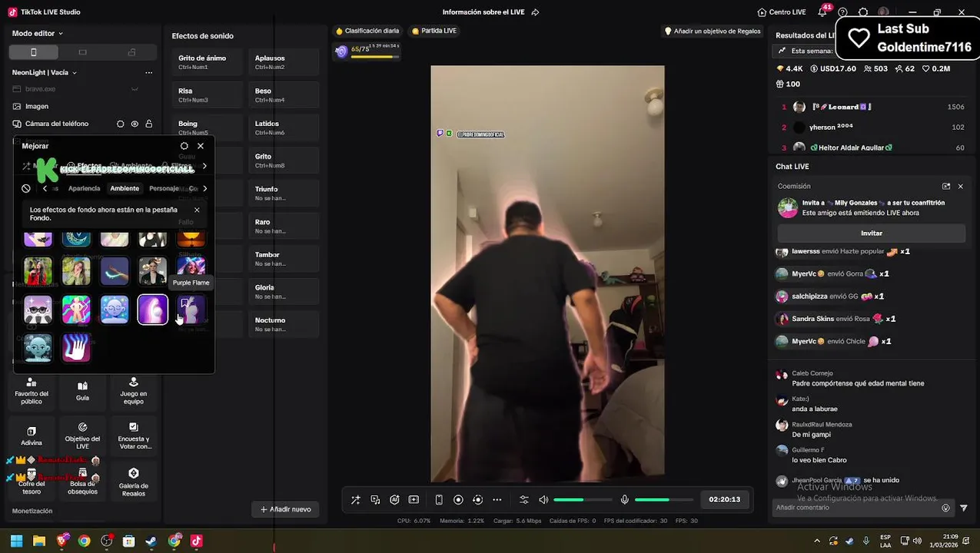Click the AI tool icon in bottom toolbar
This screenshot has height=553, width=980.
394,499
